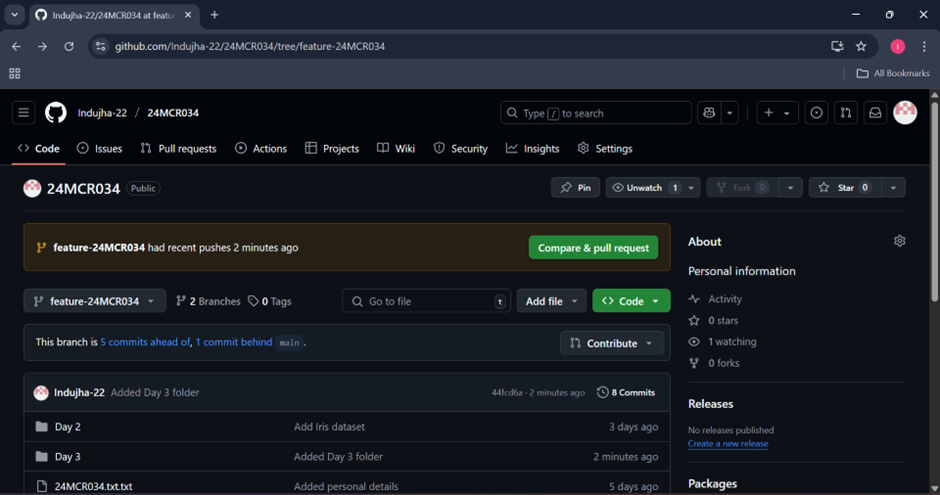Open the create new plus menu
Image resolution: width=940 pixels, height=495 pixels.
click(777, 113)
